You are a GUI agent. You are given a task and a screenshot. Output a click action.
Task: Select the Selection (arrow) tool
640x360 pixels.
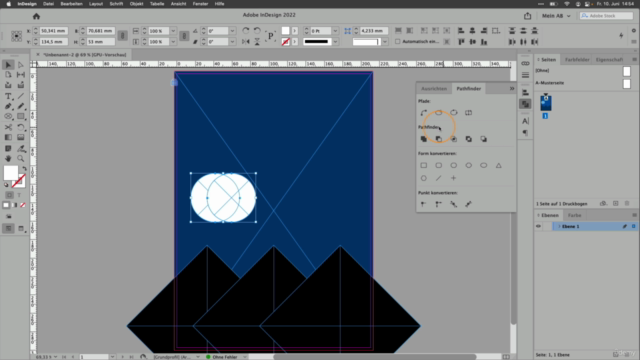8,65
